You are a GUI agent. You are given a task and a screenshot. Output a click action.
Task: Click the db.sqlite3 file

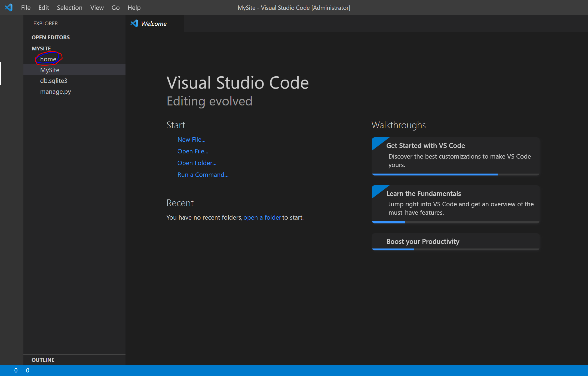54,81
